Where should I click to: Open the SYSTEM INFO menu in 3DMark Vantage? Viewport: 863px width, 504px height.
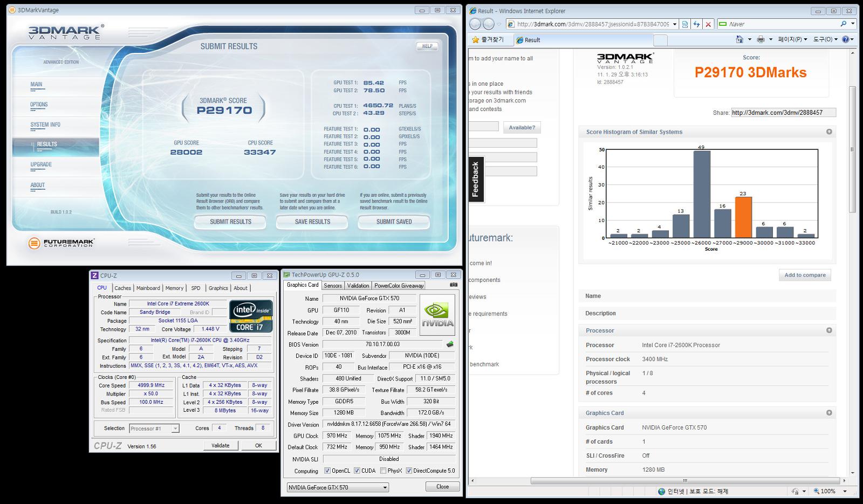(x=45, y=125)
